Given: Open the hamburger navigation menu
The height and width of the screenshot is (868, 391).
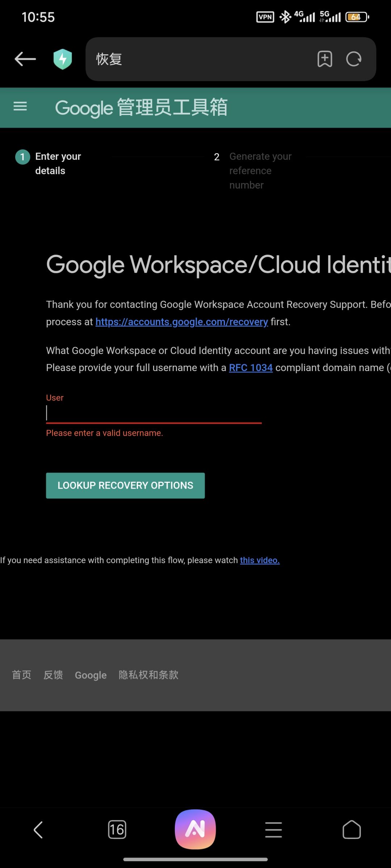Looking at the screenshot, I should point(20,107).
